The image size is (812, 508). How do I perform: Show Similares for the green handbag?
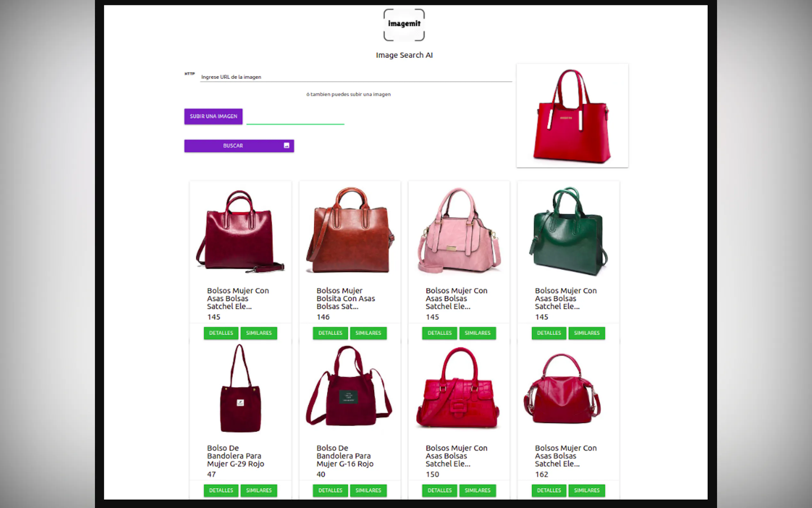click(x=586, y=333)
